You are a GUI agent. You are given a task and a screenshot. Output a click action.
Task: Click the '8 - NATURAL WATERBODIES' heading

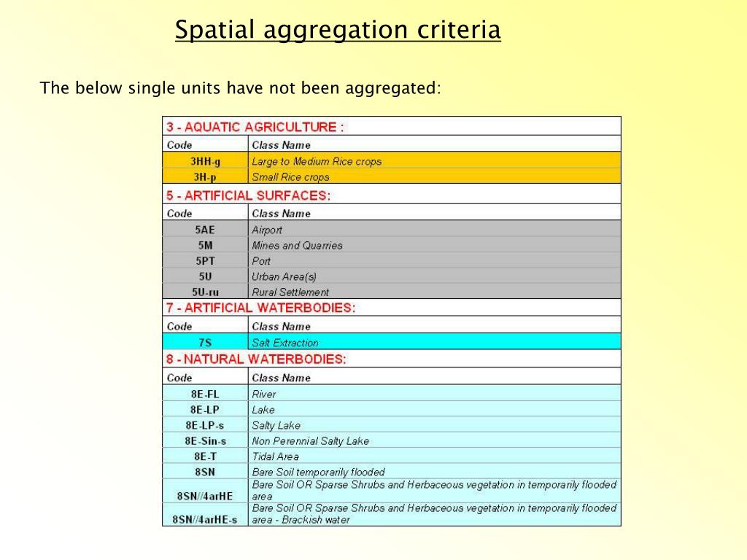click(256, 359)
